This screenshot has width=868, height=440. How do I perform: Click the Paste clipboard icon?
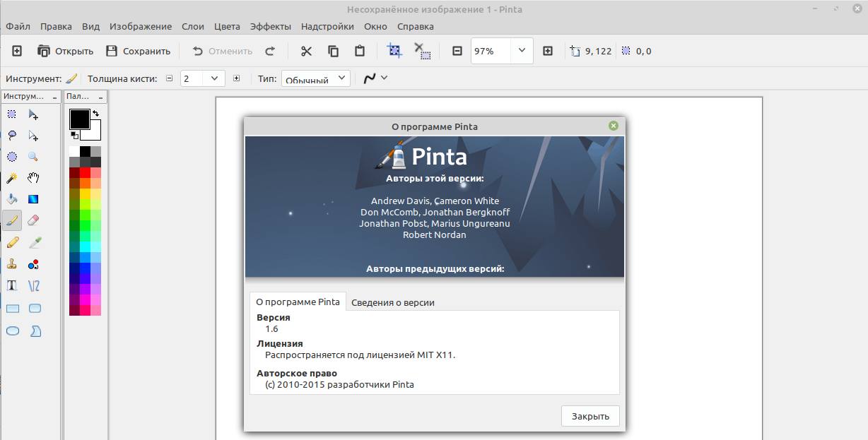(x=360, y=51)
